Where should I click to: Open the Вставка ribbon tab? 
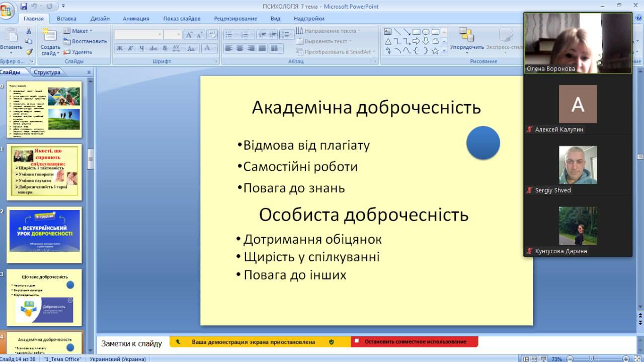coord(66,19)
